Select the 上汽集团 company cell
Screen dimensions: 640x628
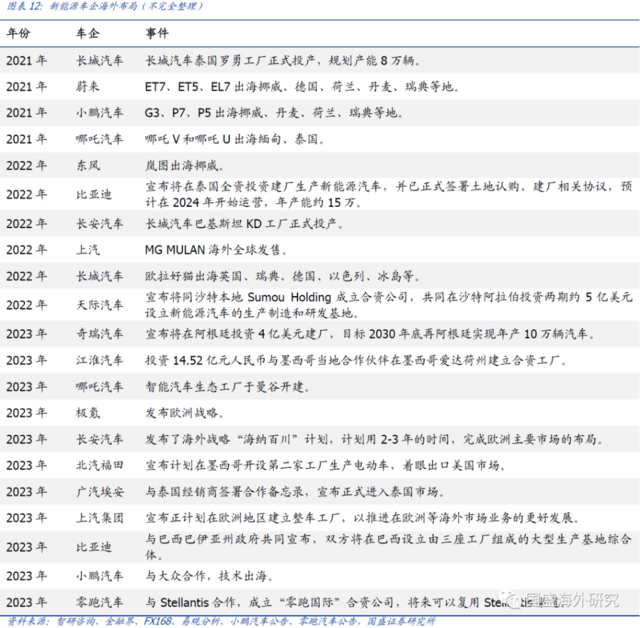click(x=100, y=518)
